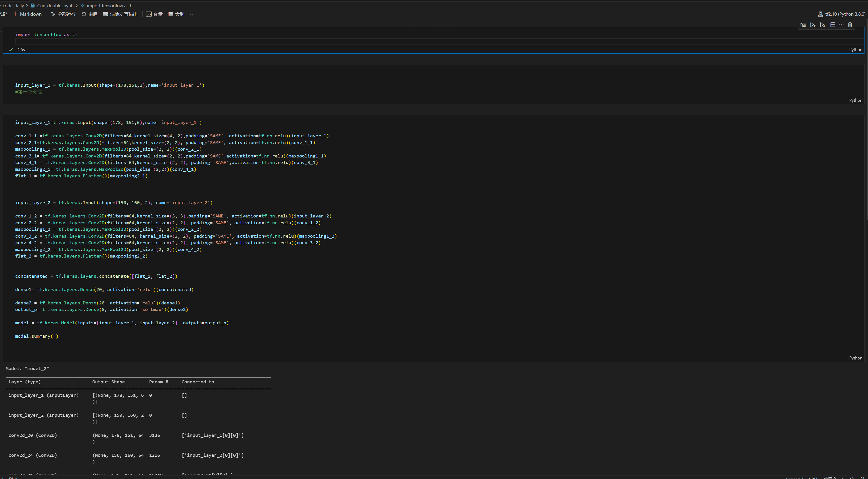Click the line defining conv_4_1
Image resolution: width=868 pixels, height=479 pixels.
pyautogui.click(x=167, y=163)
